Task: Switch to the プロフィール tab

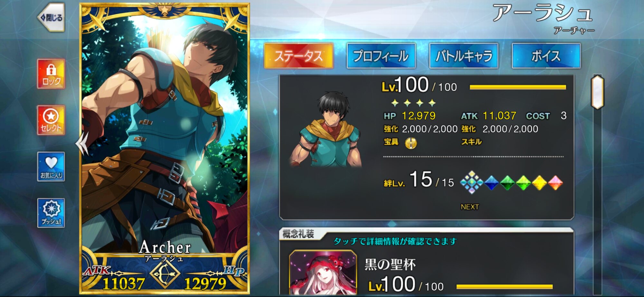Action: [381, 56]
